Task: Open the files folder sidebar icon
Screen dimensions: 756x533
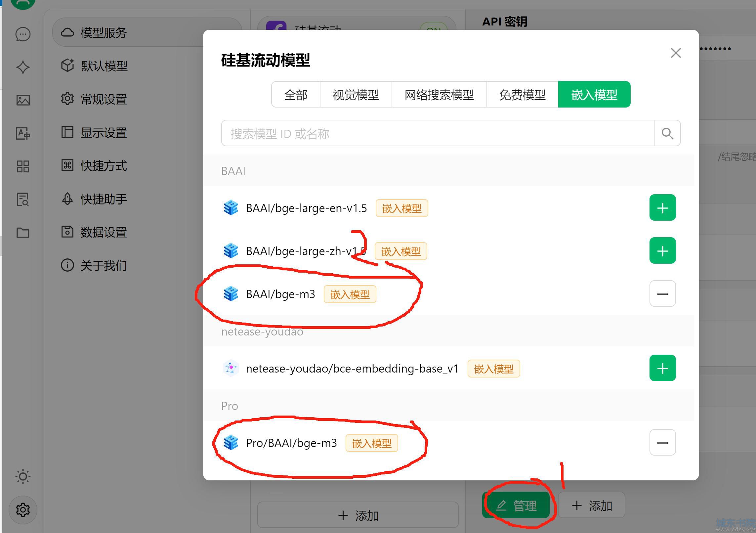Action: point(23,233)
